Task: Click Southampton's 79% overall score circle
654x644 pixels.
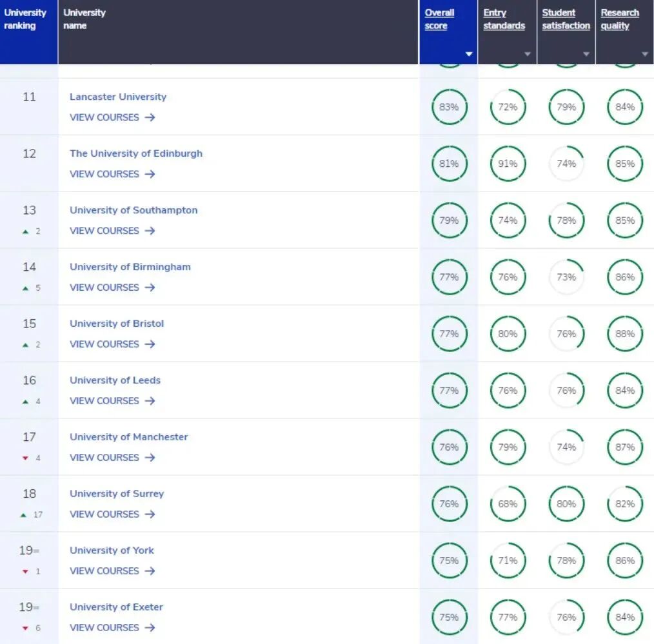Action: point(449,220)
